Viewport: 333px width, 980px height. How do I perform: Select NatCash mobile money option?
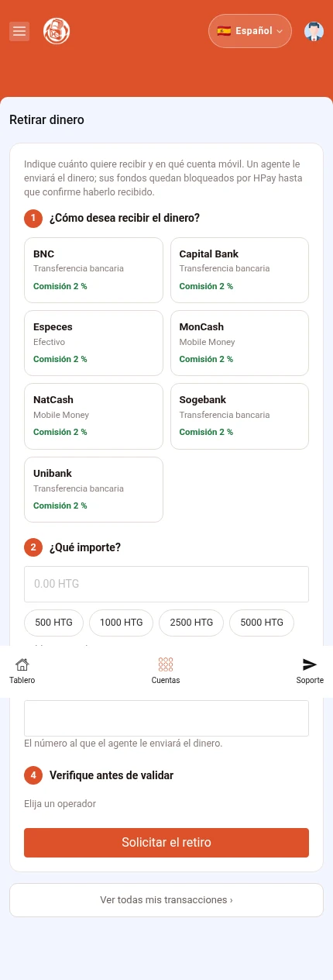94,416
